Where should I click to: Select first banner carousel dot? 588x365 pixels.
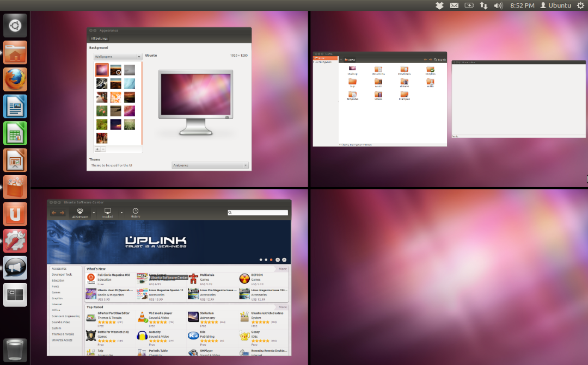(x=261, y=259)
